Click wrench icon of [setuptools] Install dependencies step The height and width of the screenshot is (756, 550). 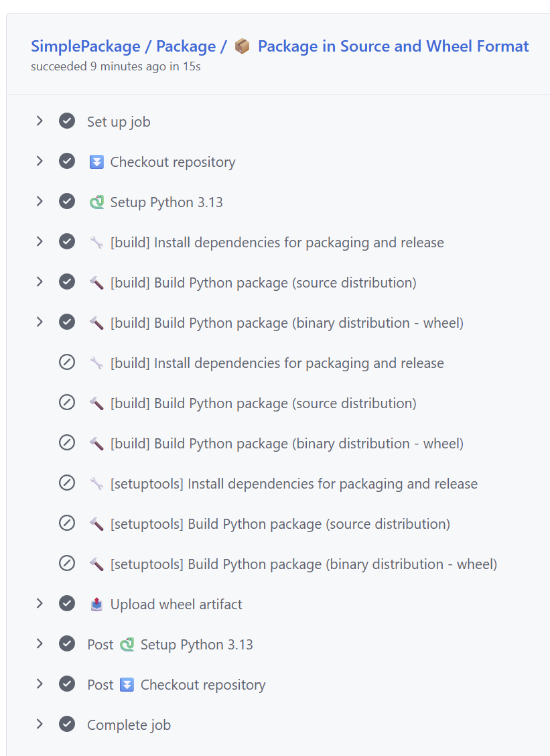coord(96,483)
